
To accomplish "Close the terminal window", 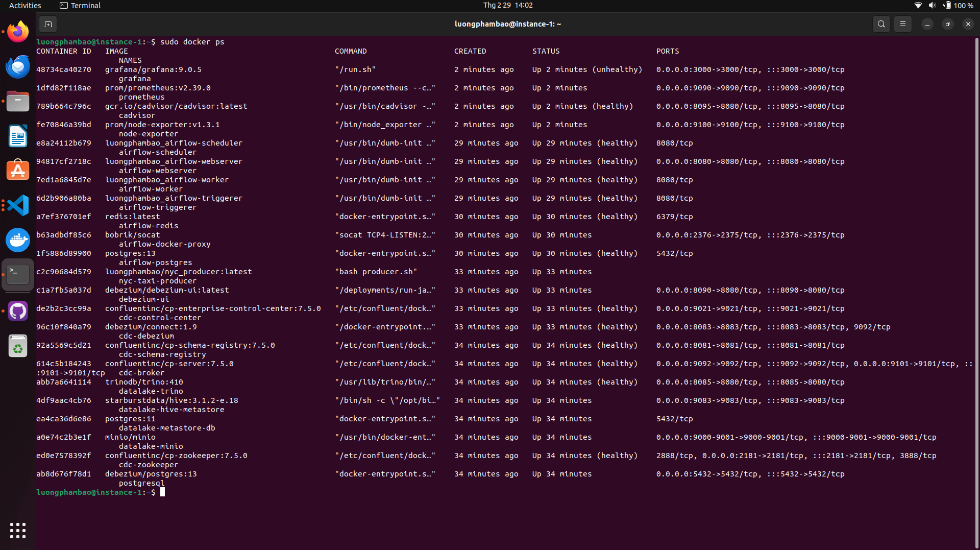I will (968, 24).
